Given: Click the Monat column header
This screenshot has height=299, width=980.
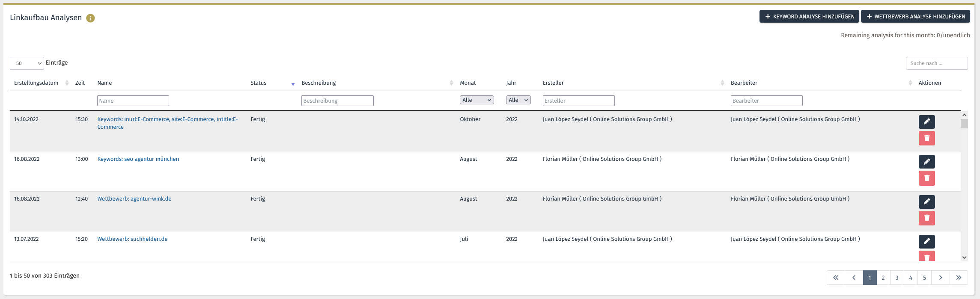Looking at the screenshot, I should point(468,83).
